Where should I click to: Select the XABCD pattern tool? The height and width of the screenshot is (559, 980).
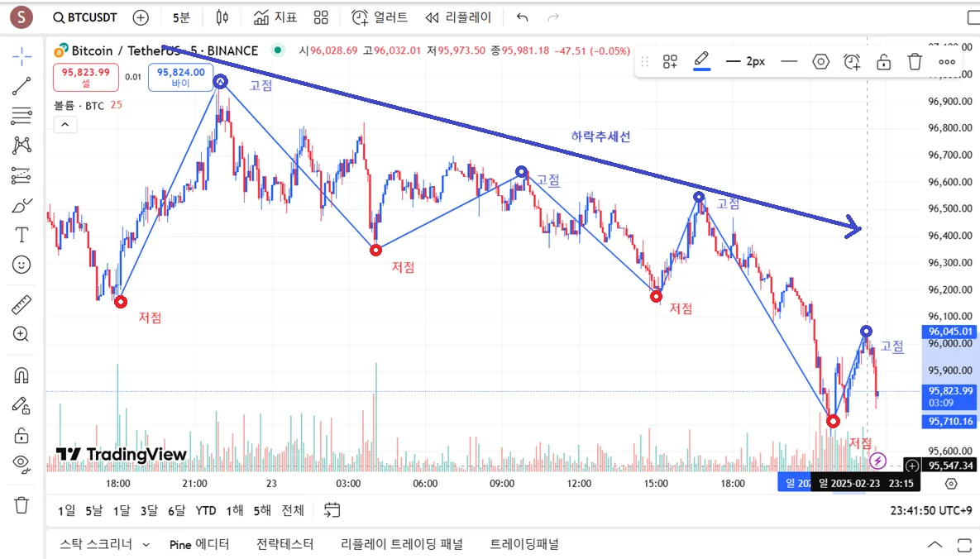coord(22,146)
